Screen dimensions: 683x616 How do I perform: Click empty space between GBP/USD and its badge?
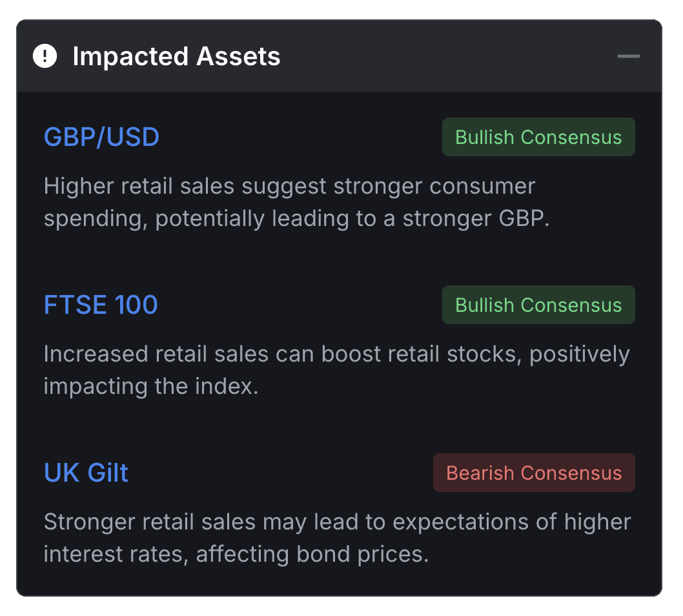click(x=300, y=137)
